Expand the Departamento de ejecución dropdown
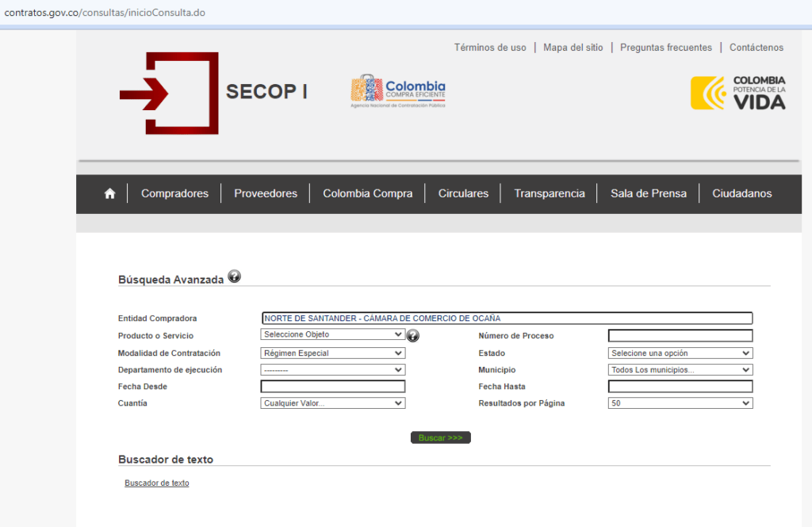 (333, 369)
